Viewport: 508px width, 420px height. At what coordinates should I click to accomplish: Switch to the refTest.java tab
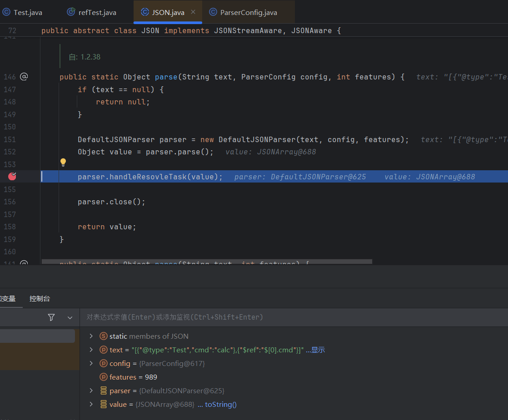click(x=92, y=12)
